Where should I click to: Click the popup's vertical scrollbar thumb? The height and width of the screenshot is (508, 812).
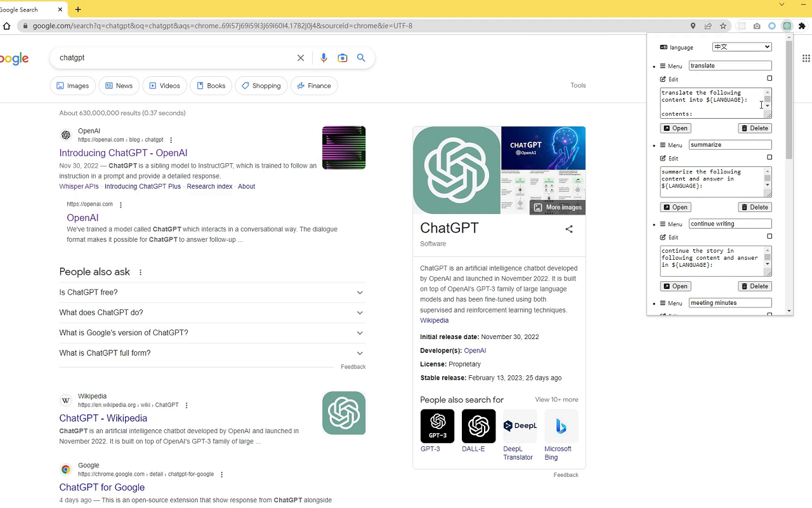pos(789,100)
